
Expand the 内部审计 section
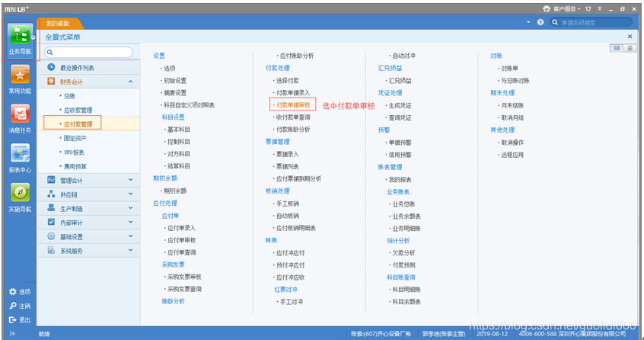(131, 223)
